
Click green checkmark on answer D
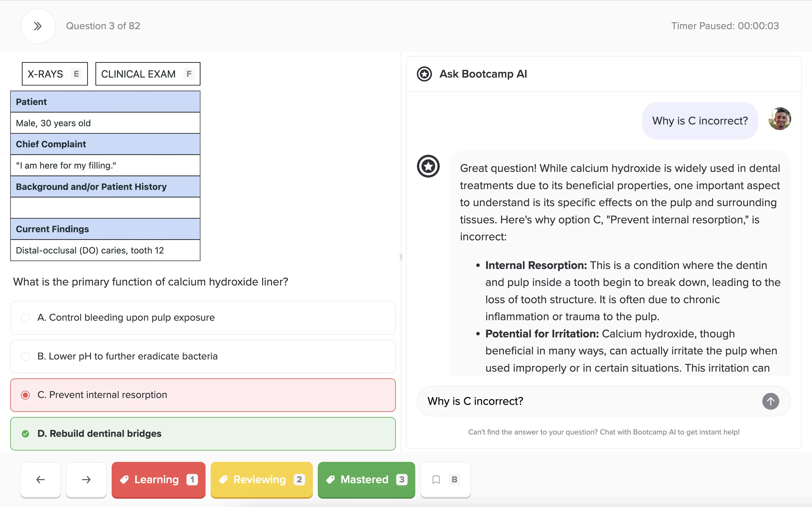25,433
